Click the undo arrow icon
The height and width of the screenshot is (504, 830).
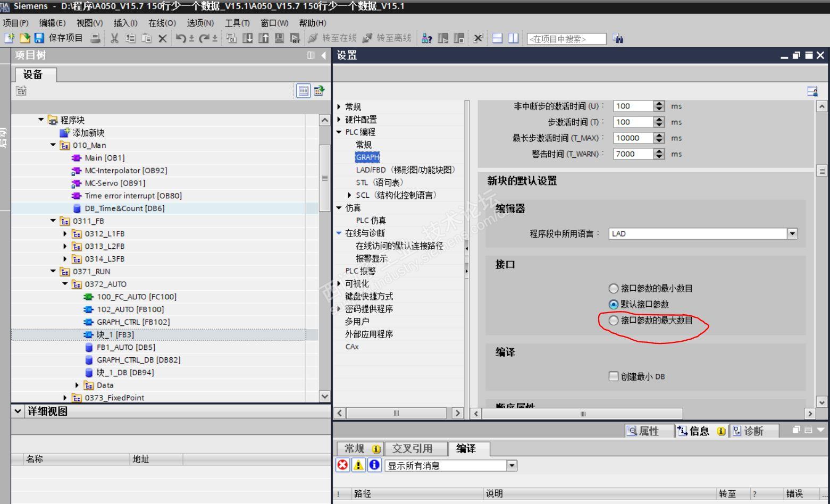(x=181, y=38)
